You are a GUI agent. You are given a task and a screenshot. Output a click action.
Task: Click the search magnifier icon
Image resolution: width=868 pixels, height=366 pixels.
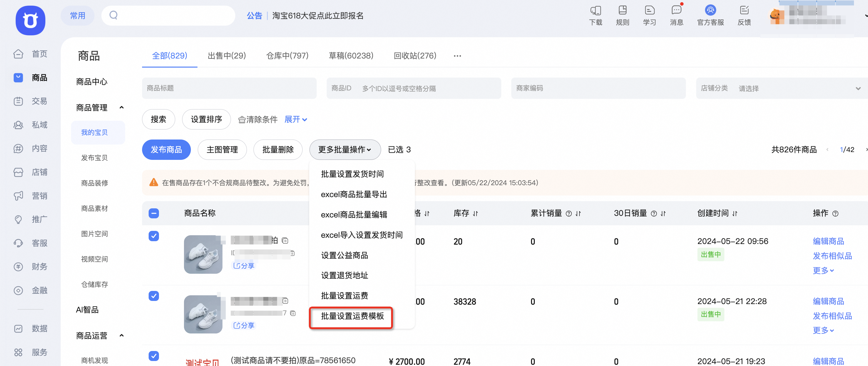point(114,15)
